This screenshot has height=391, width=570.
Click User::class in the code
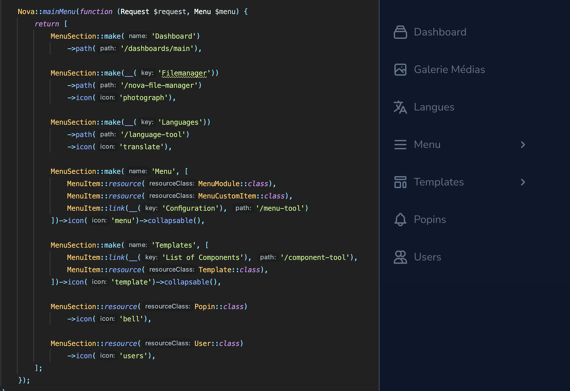[x=217, y=343]
